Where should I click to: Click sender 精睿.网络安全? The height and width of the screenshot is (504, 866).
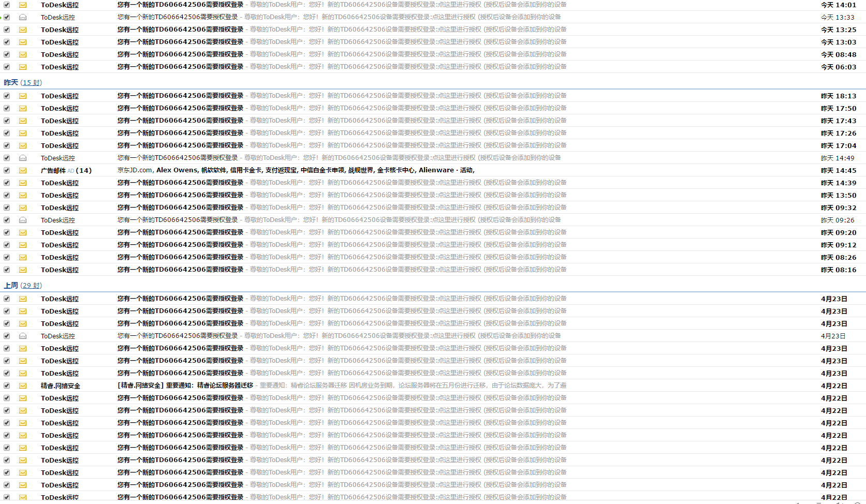61,386
